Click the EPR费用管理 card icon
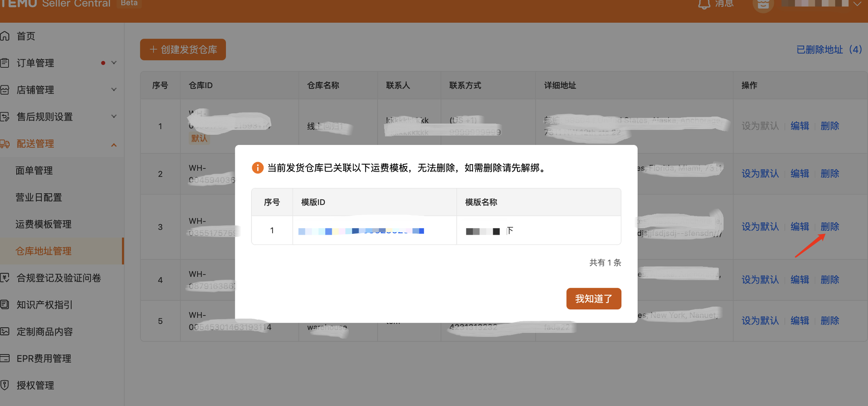The image size is (868, 406). (x=5, y=358)
